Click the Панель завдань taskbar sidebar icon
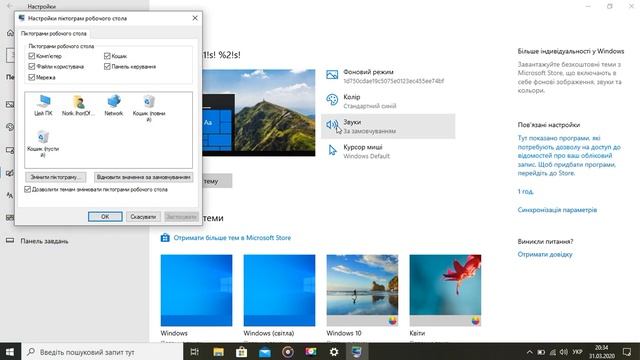The width and height of the screenshot is (640, 360). coord(10,241)
